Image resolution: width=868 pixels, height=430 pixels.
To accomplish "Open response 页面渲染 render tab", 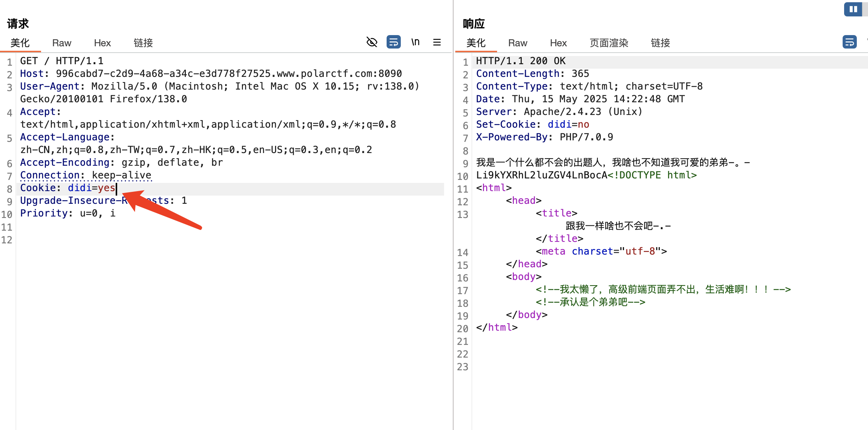I will pyautogui.click(x=609, y=43).
